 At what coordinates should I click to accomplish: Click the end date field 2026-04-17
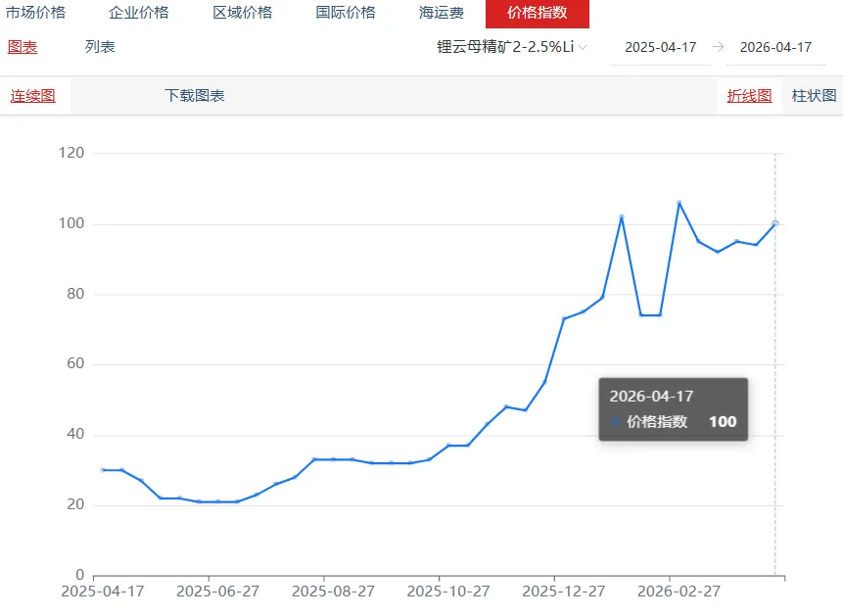(x=776, y=45)
